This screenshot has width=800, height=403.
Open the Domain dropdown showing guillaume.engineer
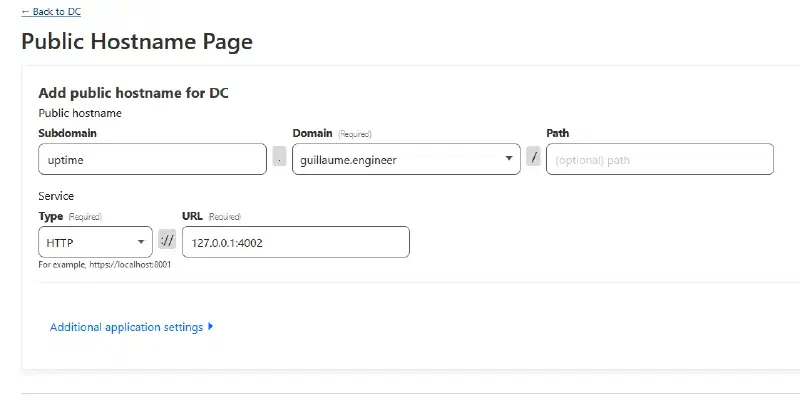pyautogui.click(x=406, y=159)
